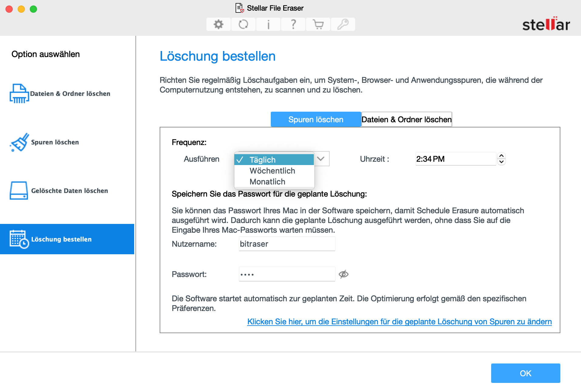Click the shredder icon for Dateien & Ordner löschen
This screenshot has height=392, width=581.
pos(19,93)
